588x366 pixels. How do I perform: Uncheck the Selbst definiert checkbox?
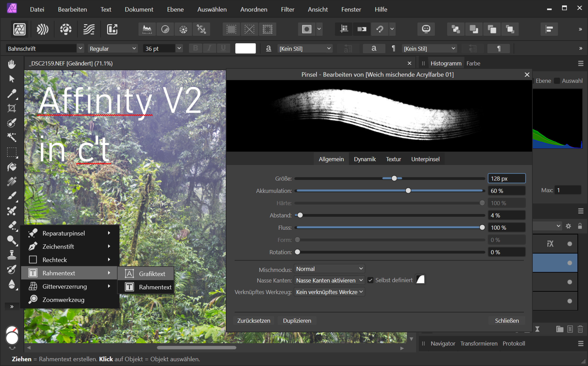(x=370, y=280)
